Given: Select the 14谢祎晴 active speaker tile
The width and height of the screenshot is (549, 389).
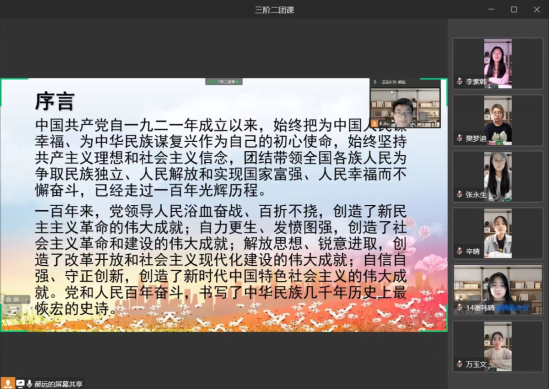Looking at the screenshot, I should (498, 290).
